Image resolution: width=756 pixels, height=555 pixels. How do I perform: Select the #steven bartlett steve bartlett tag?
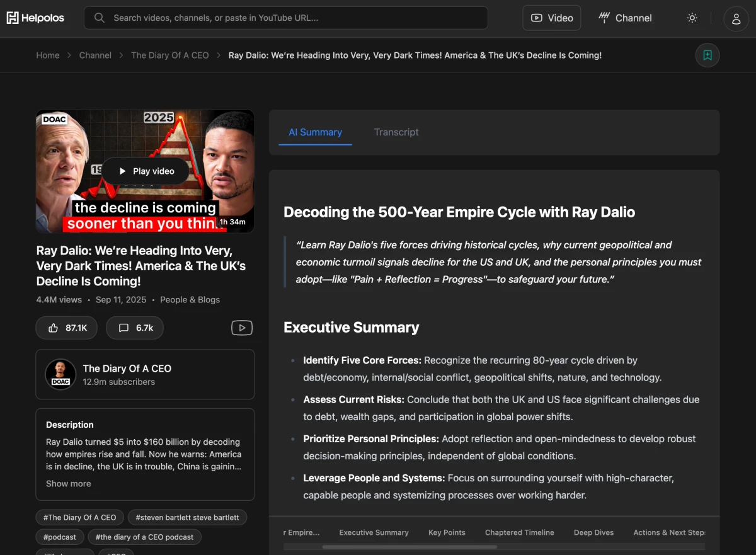click(188, 517)
